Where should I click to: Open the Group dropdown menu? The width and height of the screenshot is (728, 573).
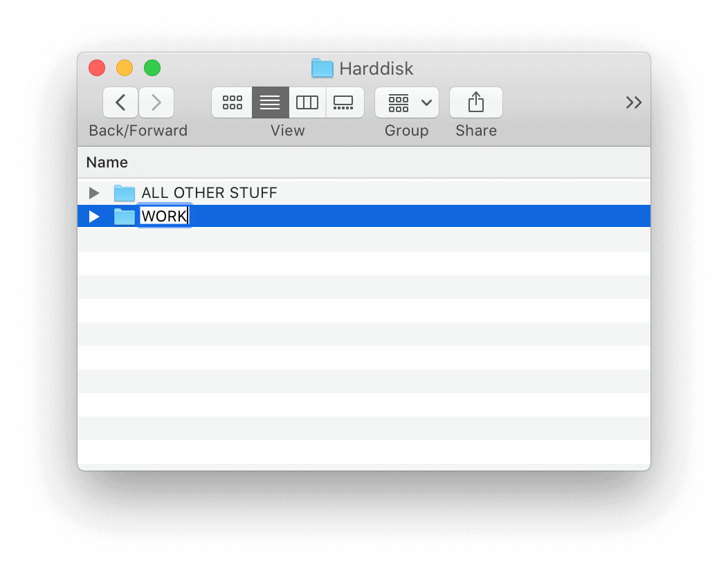point(407,102)
